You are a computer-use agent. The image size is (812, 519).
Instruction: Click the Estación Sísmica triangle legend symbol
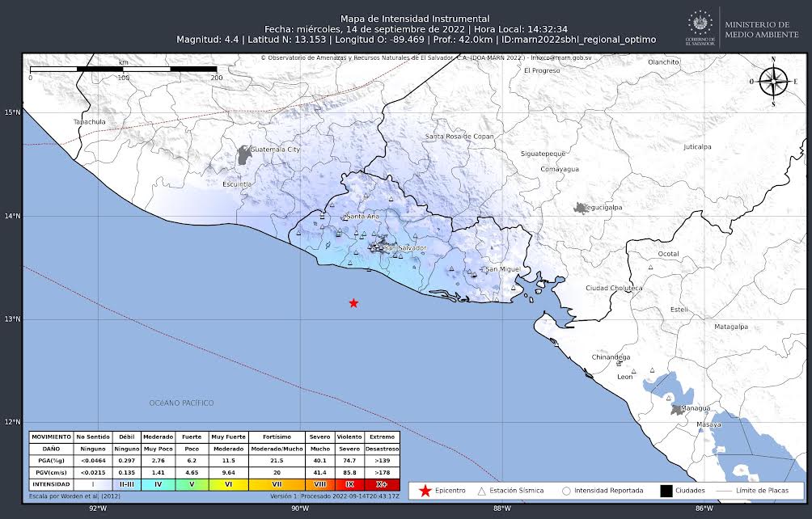point(482,491)
